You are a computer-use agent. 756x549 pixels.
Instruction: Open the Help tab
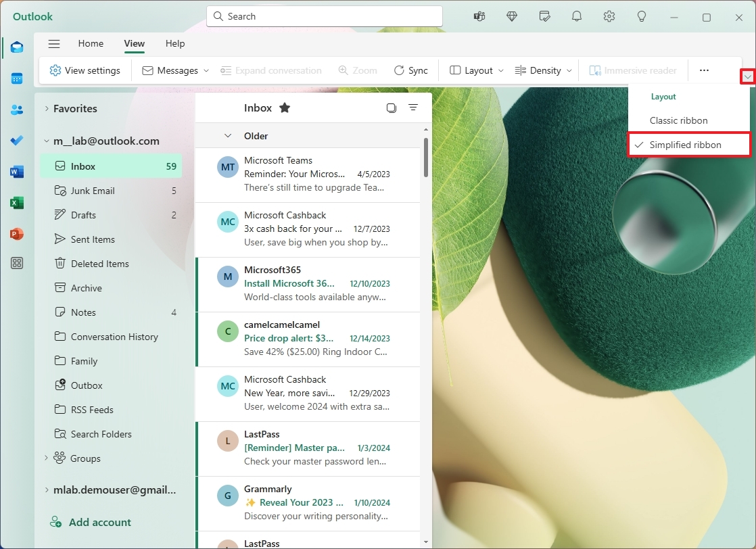(175, 43)
